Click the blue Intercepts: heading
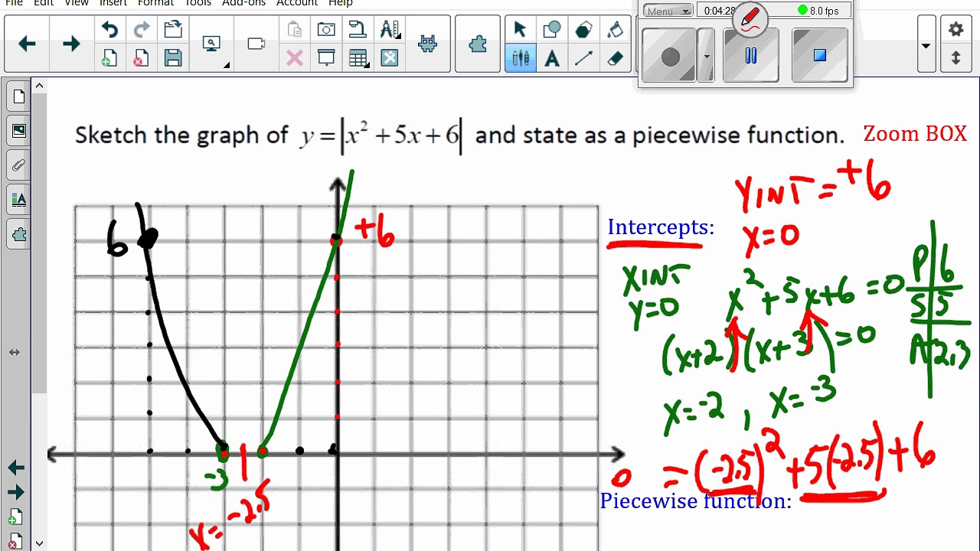980x551 pixels. pos(661,227)
